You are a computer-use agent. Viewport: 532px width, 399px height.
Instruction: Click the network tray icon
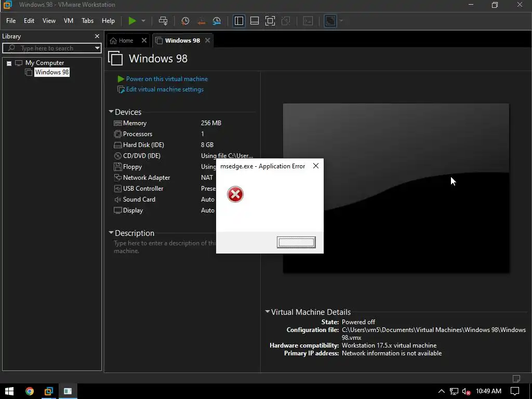(454, 391)
